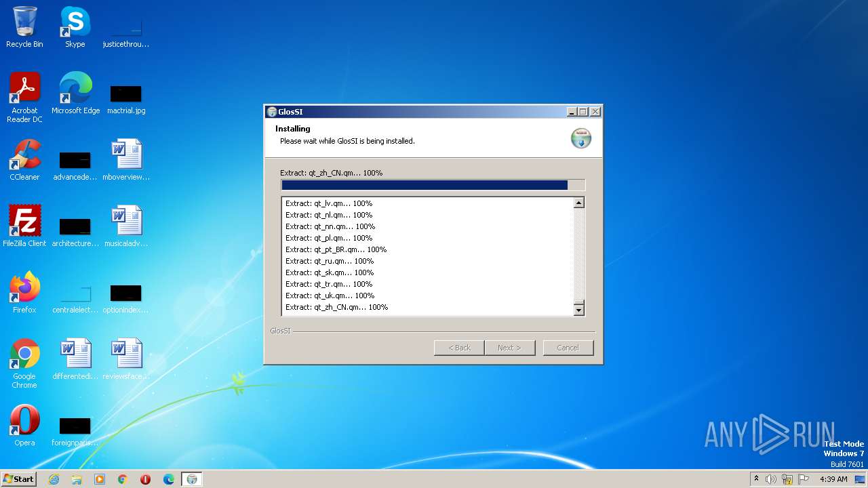This screenshot has width=868, height=488.
Task: Open Chrome from the taskbar
Action: click(x=123, y=479)
